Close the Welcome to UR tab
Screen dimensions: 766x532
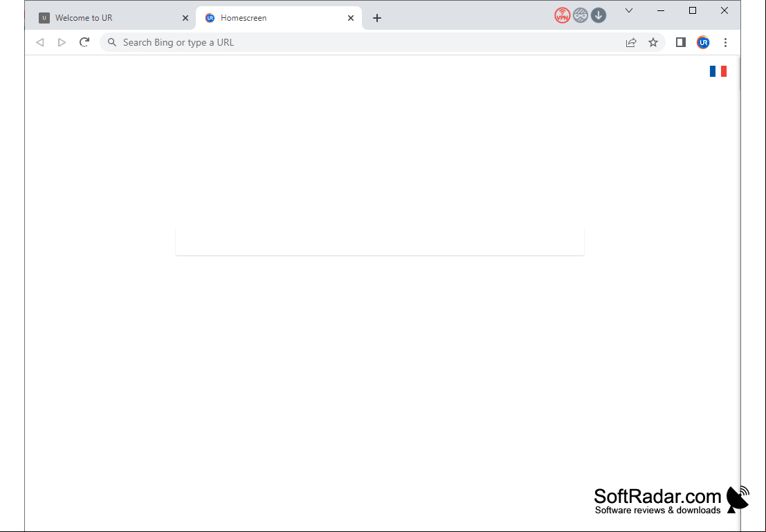[x=185, y=18]
